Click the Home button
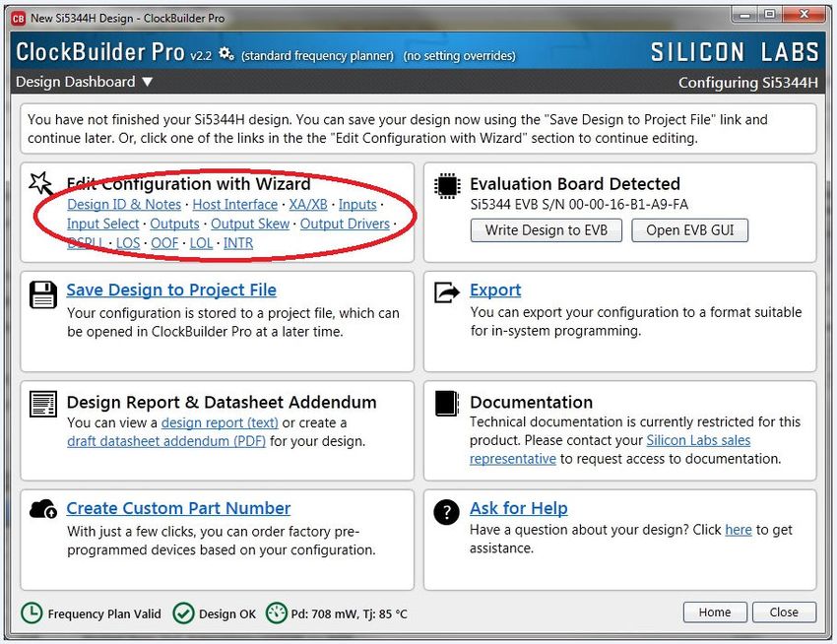 pyautogui.click(x=714, y=612)
